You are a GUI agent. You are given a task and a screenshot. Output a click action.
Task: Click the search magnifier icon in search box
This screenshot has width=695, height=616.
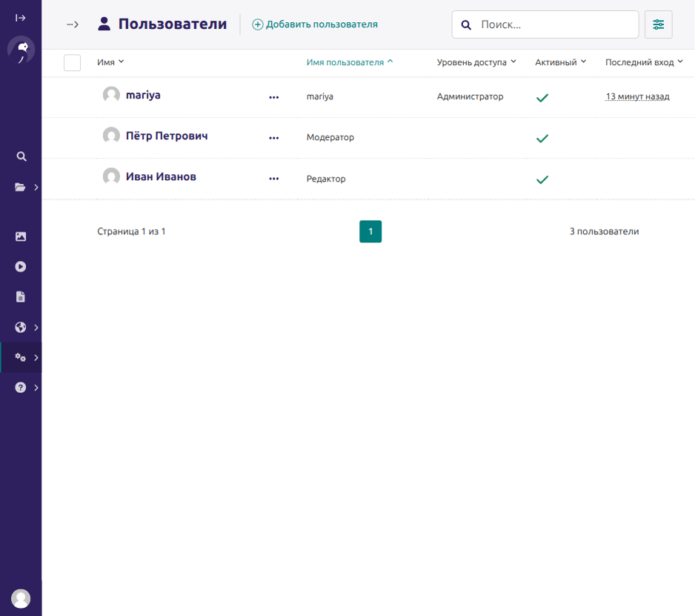(x=466, y=25)
